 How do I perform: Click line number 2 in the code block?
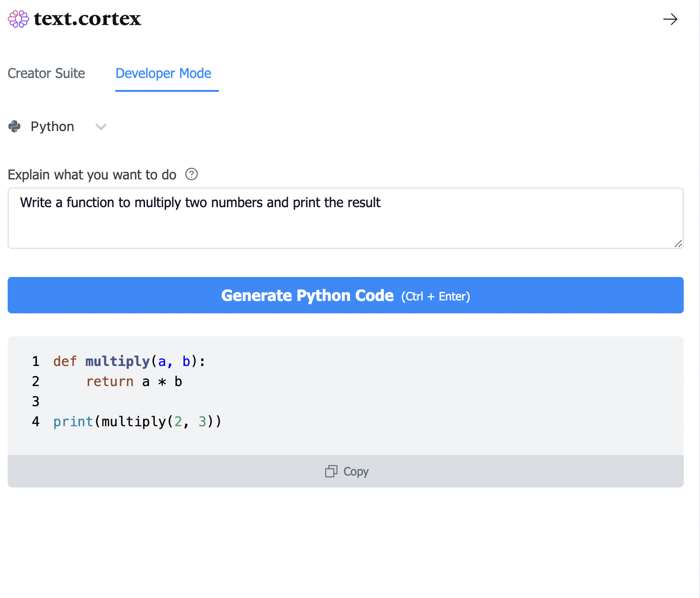coord(35,382)
